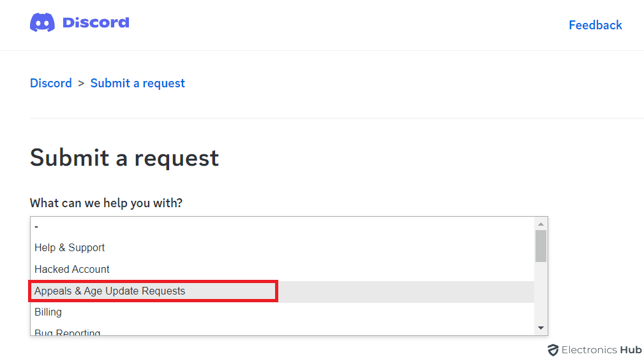Image resolution: width=644 pixels, height=357 pixels.
Task: Click the Electronics Hub watermark text
Action: [x=601, y=349]
